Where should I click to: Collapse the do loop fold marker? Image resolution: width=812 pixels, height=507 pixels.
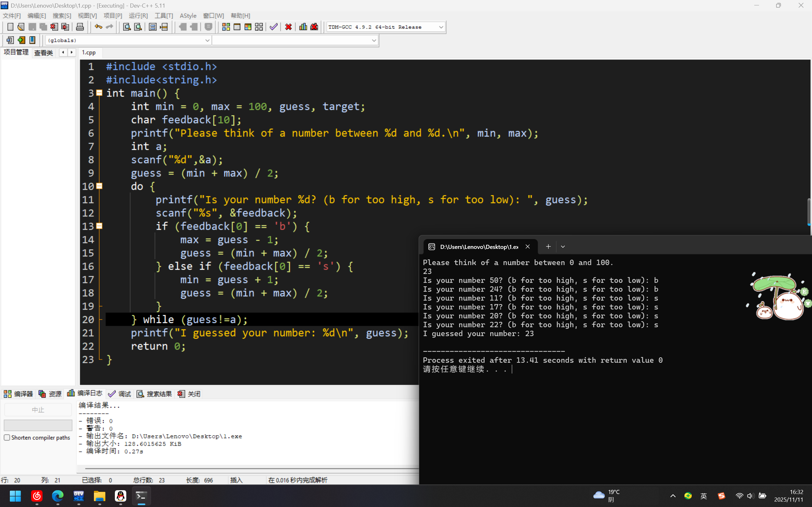[99, 186]
